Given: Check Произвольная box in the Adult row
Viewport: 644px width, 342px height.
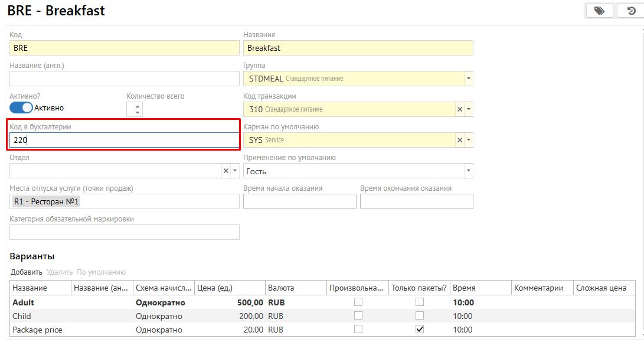Looking at the screenshot, I should 358,302.
